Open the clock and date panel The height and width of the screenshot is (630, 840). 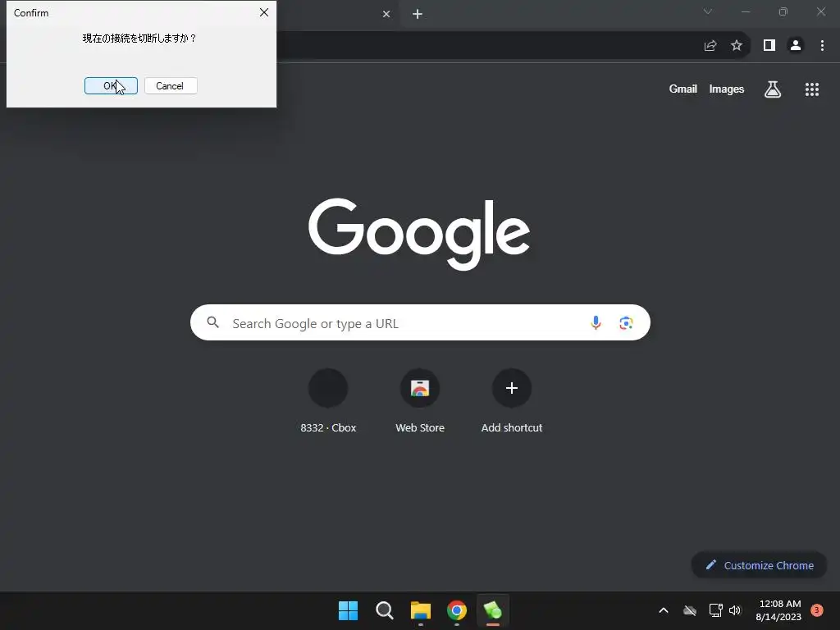(x=778, y=610)
